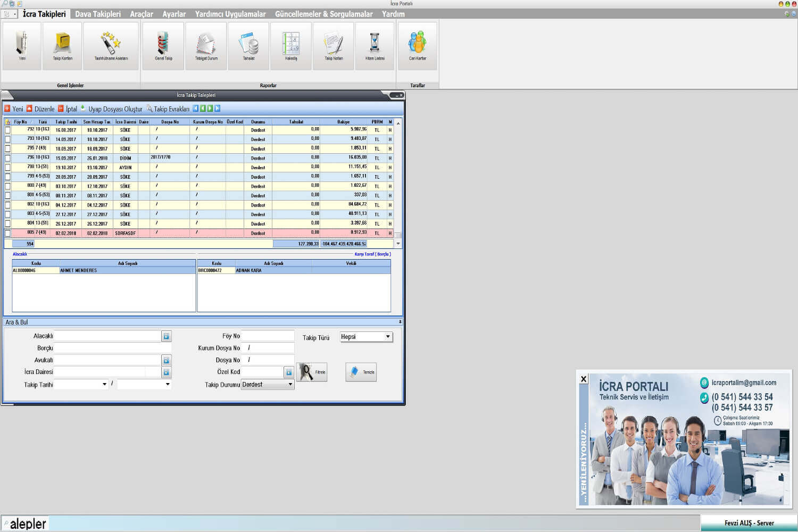Open Takip Notları notes
798x532 pixels.
pyautogui.click(x=334, y=45)
